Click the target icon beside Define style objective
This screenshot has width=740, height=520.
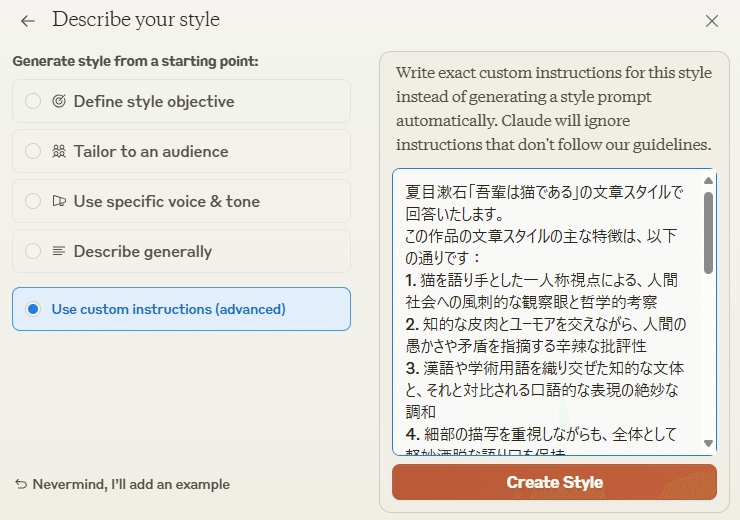pyautogui.click(x=59, y=101)
